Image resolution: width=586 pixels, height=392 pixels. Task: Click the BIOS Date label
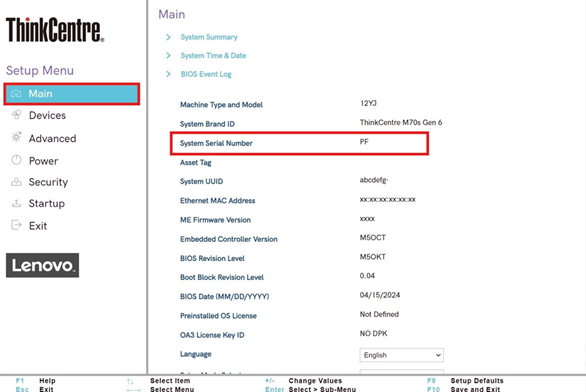tap(225, 297)
